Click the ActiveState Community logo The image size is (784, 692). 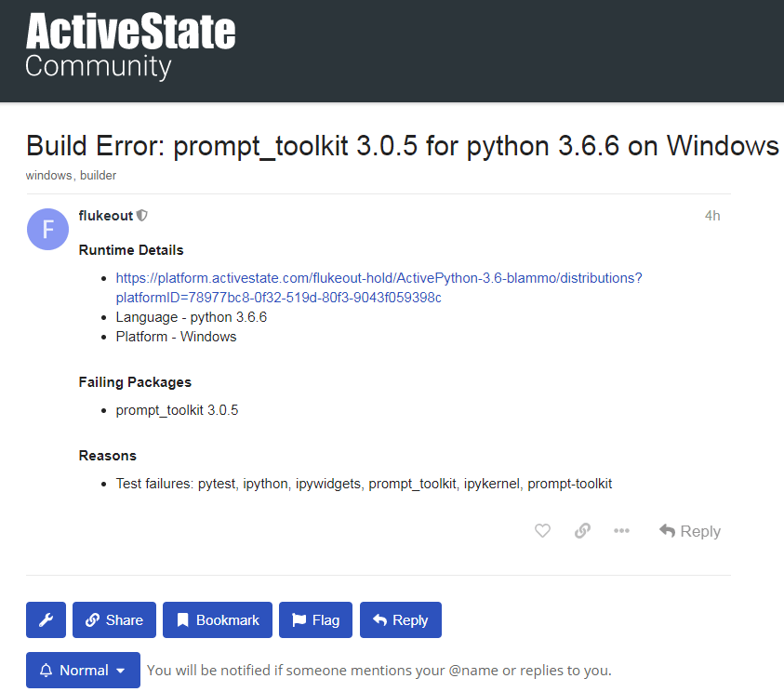(130, 45)
